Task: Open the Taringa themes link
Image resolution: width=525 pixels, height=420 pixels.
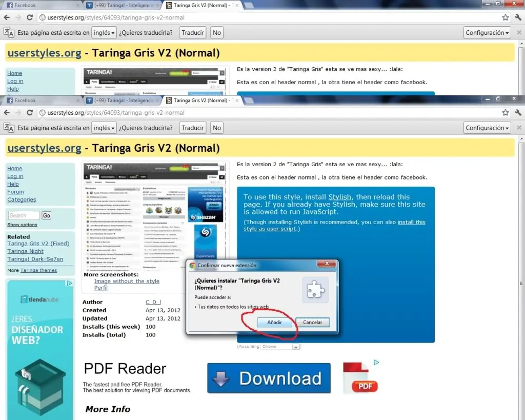Action: 38,270
